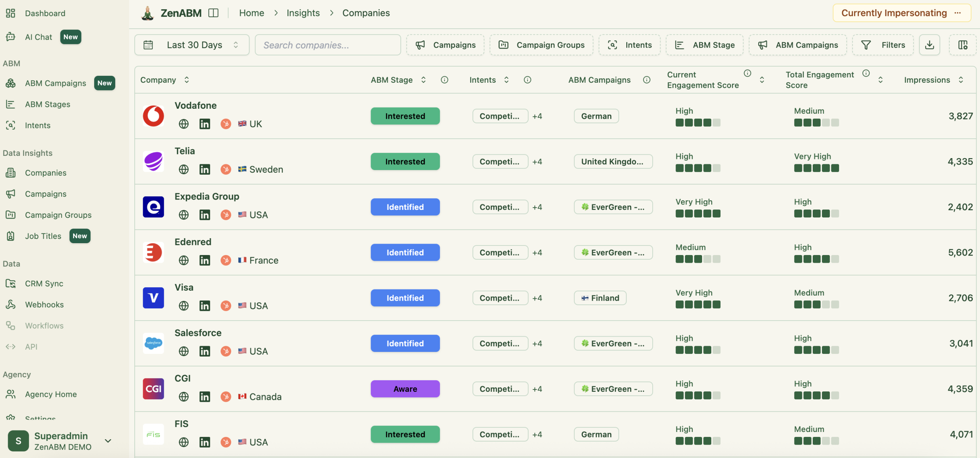Click the download export icon in toolbar
Viewport: 980px width, 458px height.
(x=929, y=44)
